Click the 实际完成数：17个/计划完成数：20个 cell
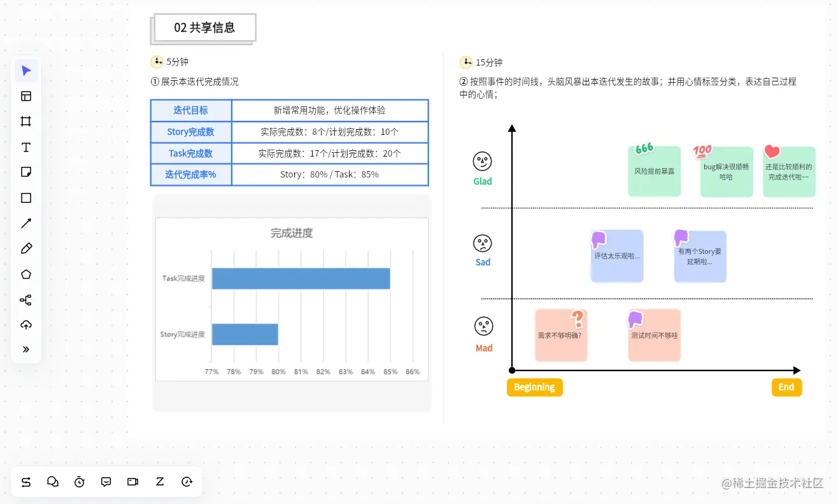The image size is (838, 504). click(330, 153)
